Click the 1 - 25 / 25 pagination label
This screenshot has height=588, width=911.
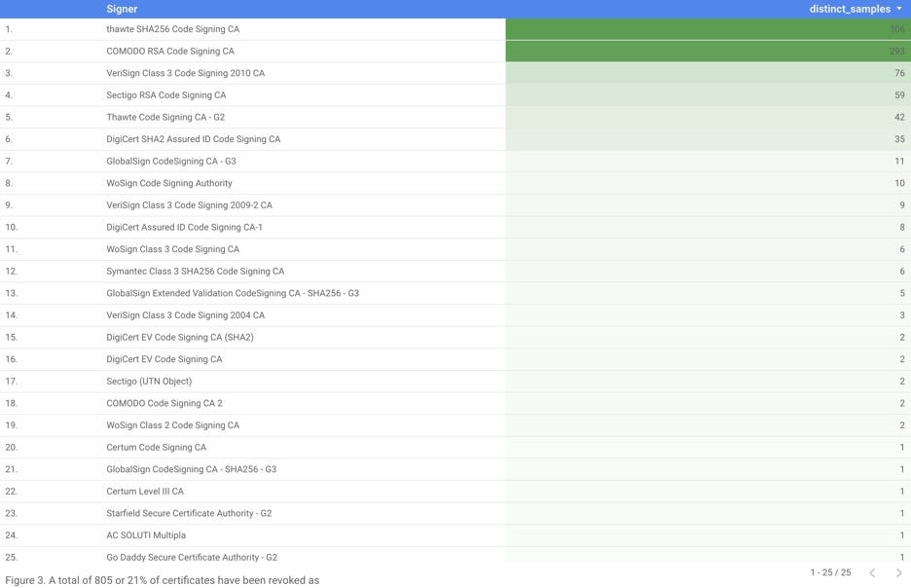click(x=830, y=572)
